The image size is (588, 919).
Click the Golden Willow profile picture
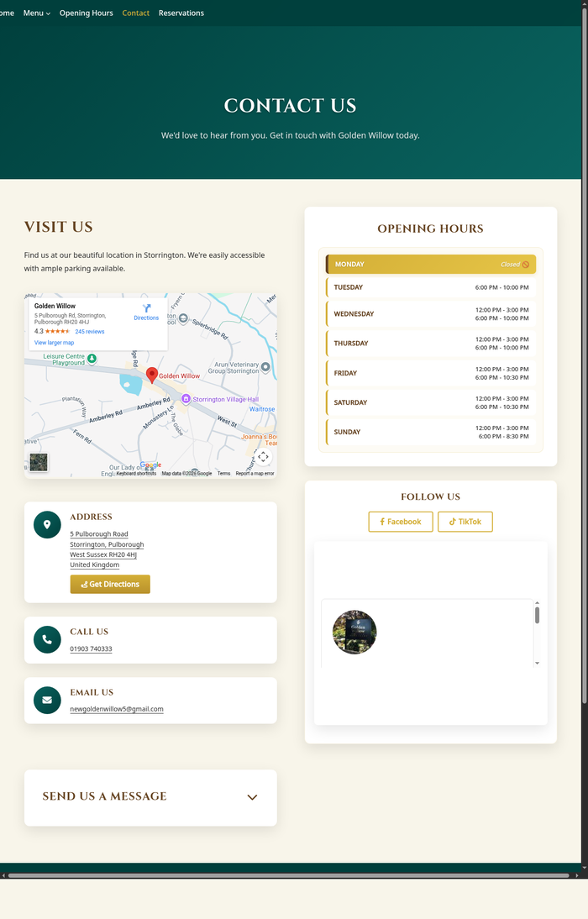354,633
